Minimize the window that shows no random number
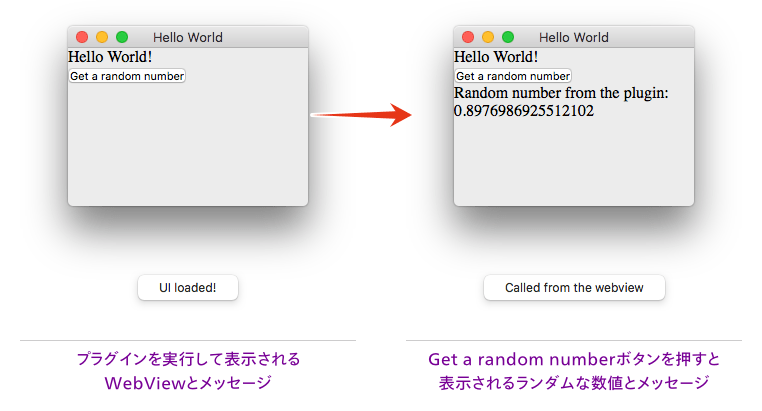 102,37
